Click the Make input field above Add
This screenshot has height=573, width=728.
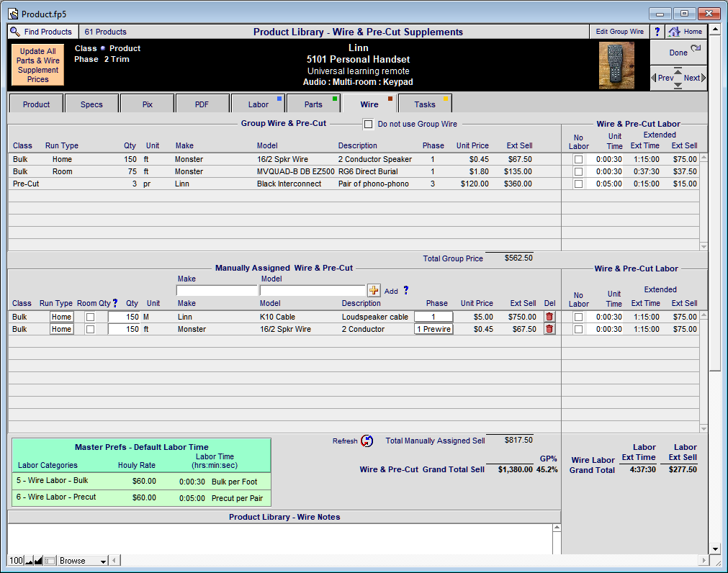[217, 290]
